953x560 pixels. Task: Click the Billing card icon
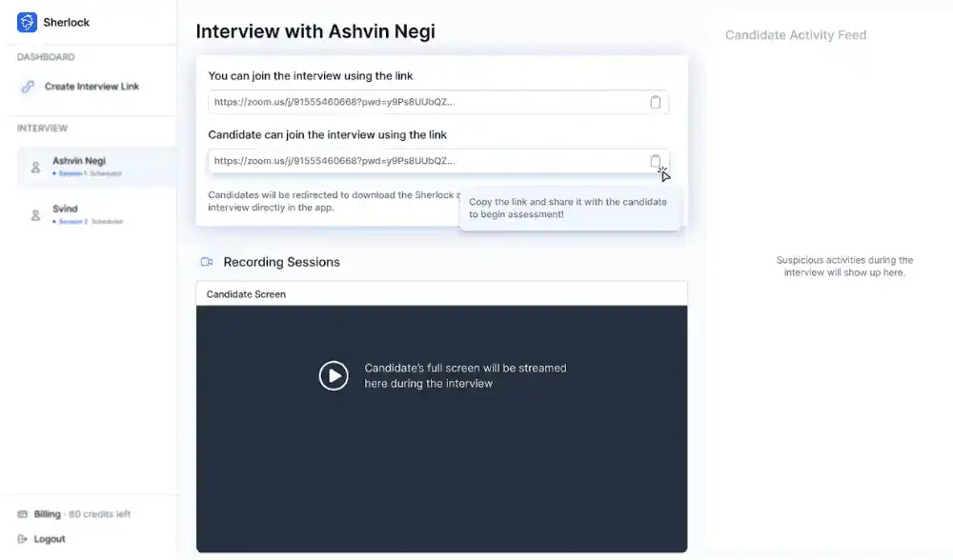[x=23, y=514]
